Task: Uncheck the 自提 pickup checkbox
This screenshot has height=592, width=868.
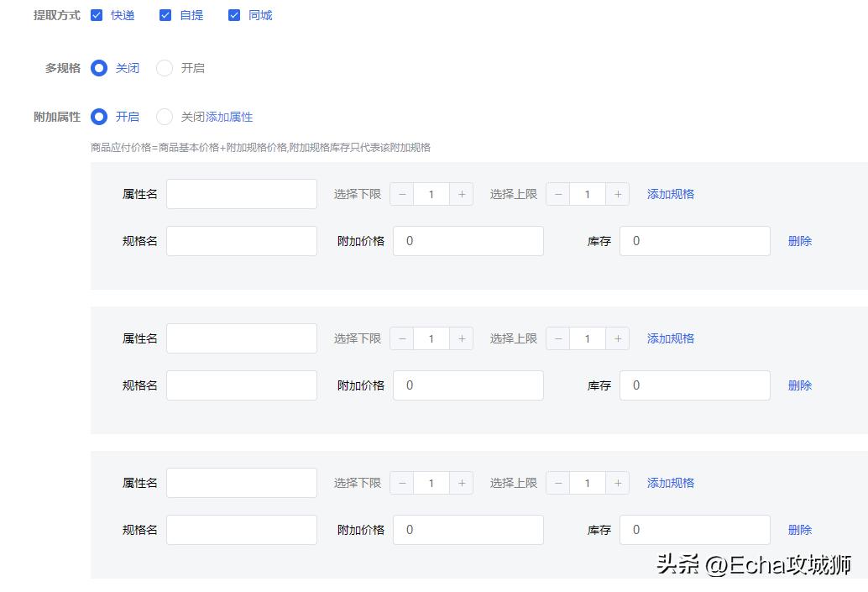Action: tap(165, 14)
